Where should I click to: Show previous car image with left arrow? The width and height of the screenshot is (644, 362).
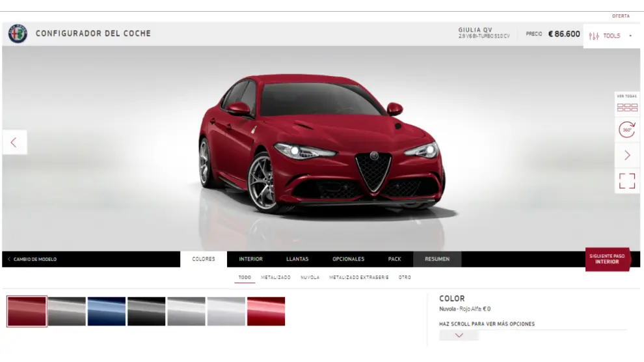click(x=14, y=143)
